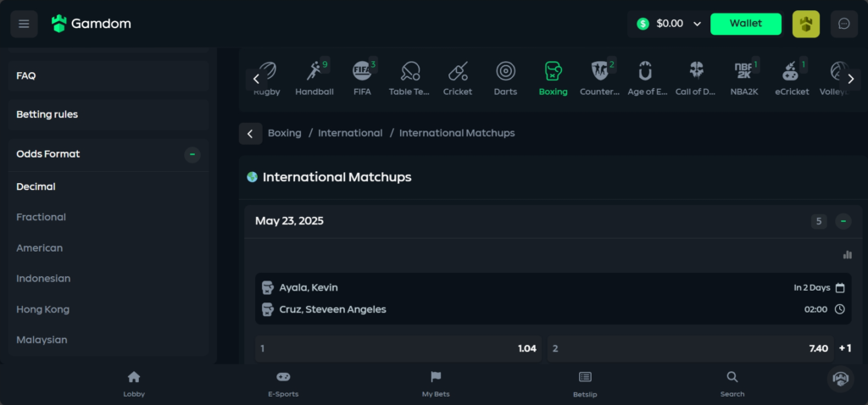
Task: Open the balance currency dropdown
Action: coord(697,24)
